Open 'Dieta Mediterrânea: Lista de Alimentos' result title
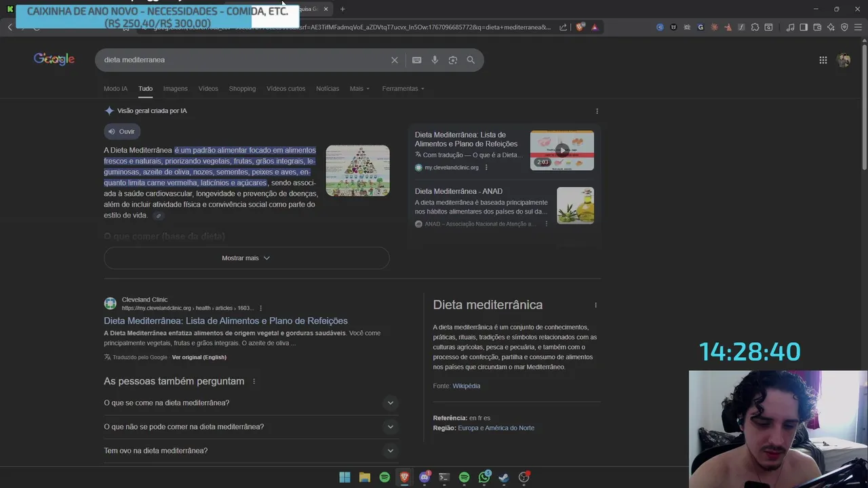 tap(226, 321)
